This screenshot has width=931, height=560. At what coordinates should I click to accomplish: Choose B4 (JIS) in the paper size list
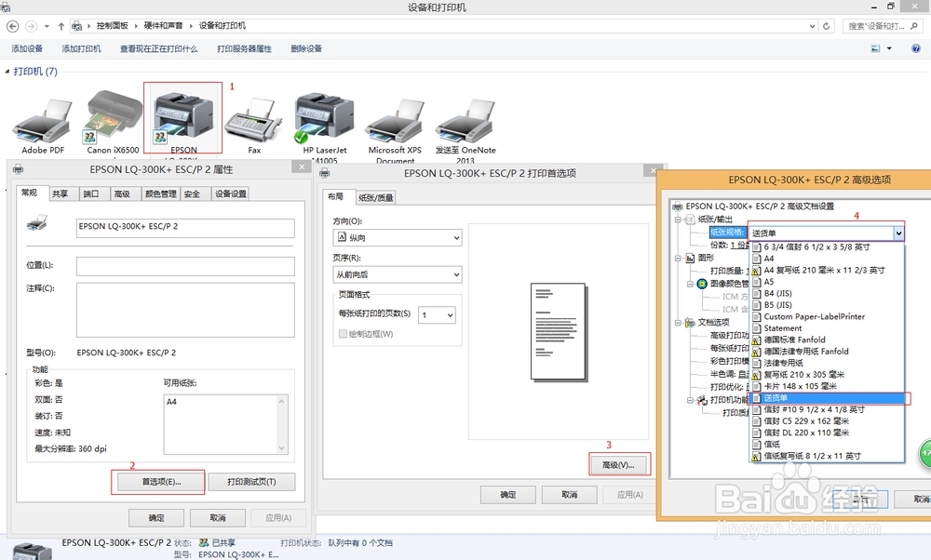tap(826, 293)
